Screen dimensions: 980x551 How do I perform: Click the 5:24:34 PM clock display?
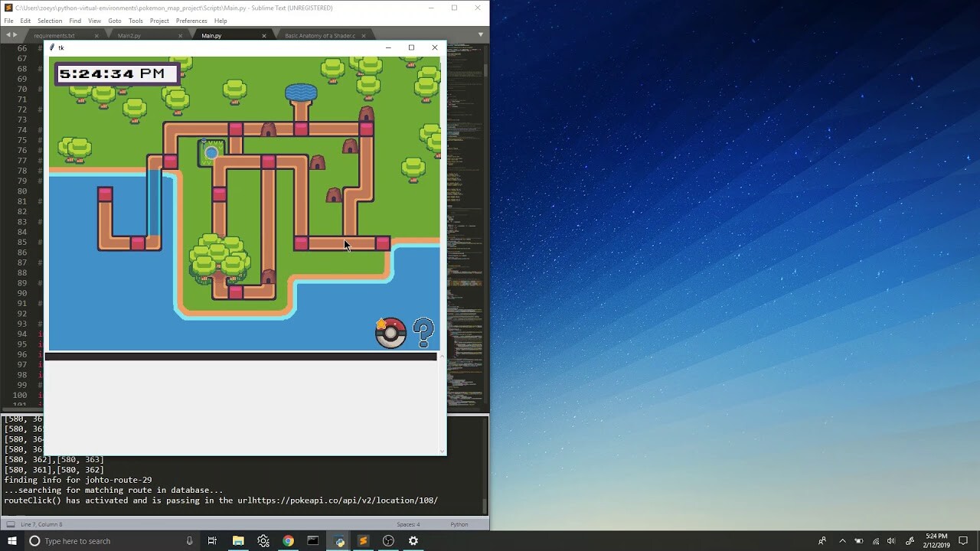[115, 73]
